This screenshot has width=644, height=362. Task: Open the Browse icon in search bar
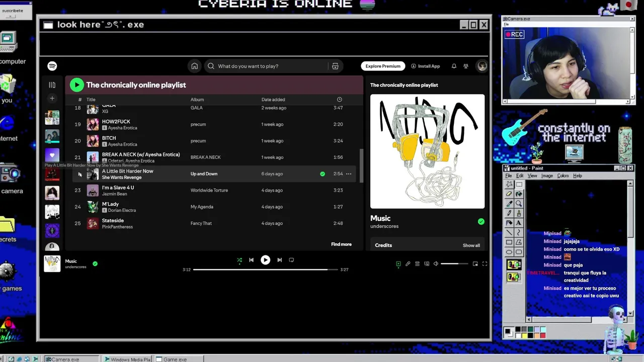pos(335,66)
